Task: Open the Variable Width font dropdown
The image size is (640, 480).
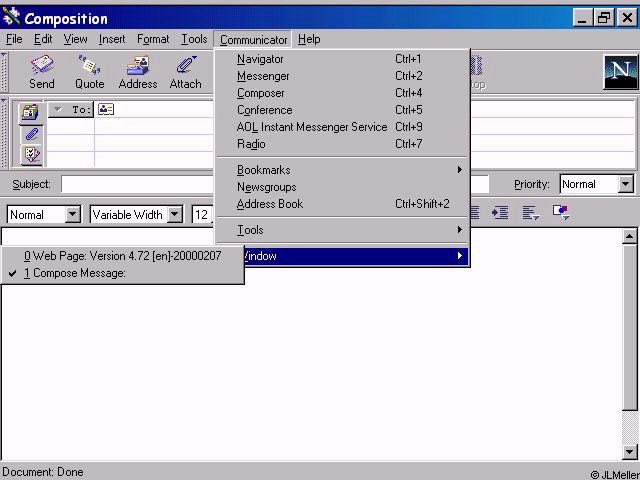Action: point(175,214)
